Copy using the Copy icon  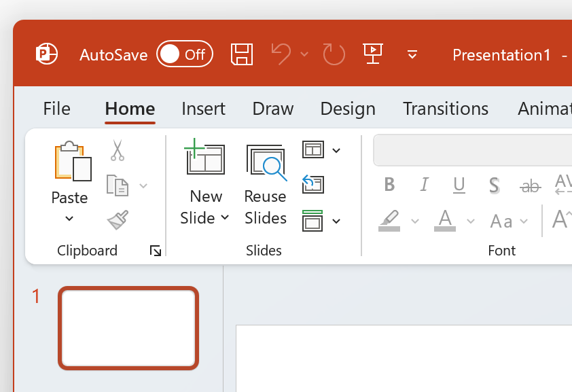tap(117, 185)
